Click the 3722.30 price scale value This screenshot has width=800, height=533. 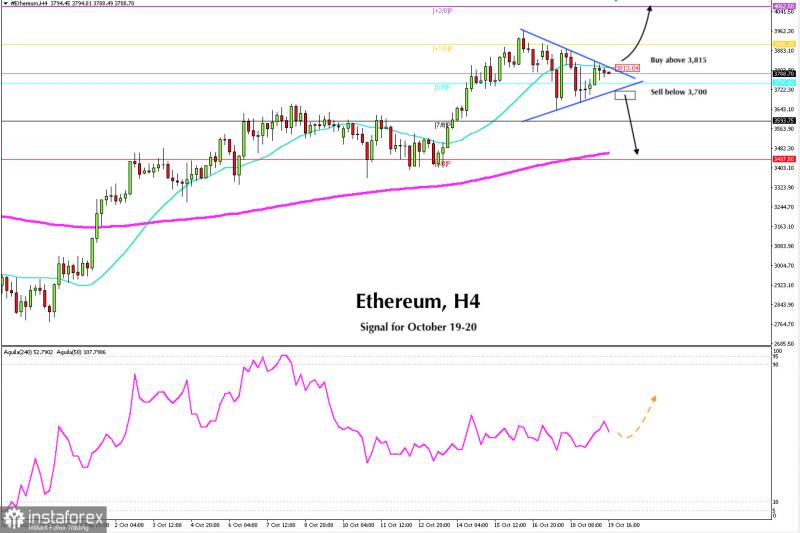tap(784, 90)
